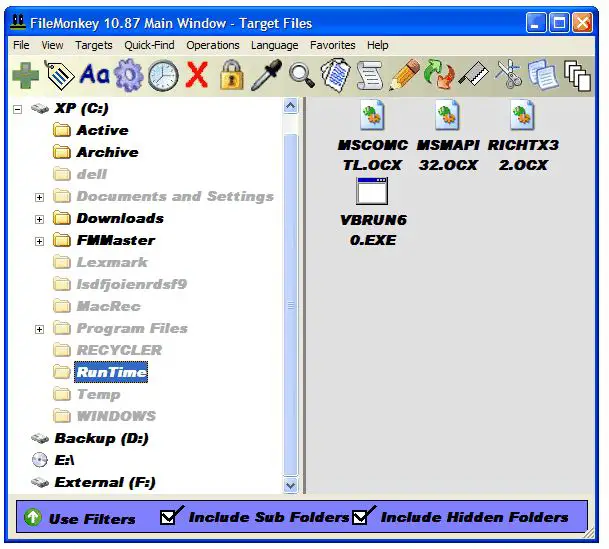The image size is (609, 549).
Task: Select the VBRUN60.EXE file icon
Action: pyautogui.click(x=372, y=191)
